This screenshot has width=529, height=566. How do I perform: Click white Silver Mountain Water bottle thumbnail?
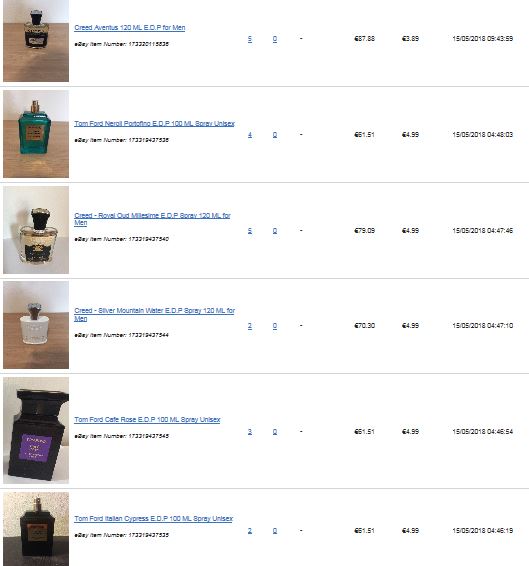point(36,325)
